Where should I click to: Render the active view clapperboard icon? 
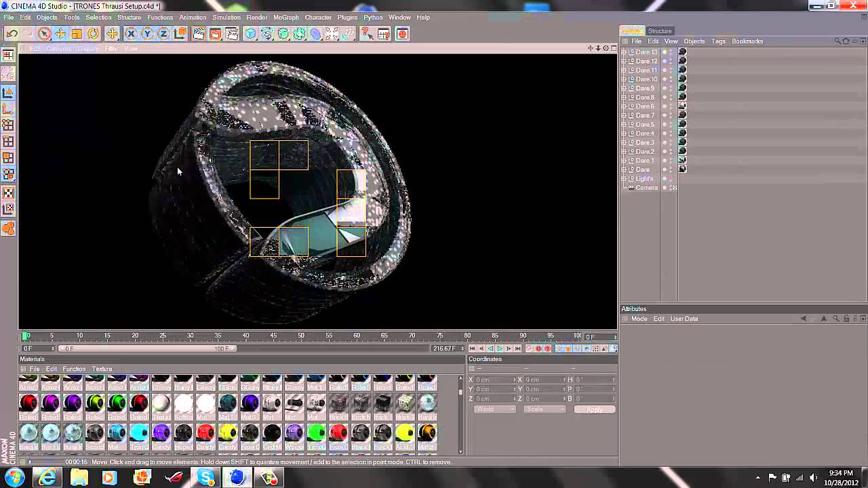click(199, 34)
